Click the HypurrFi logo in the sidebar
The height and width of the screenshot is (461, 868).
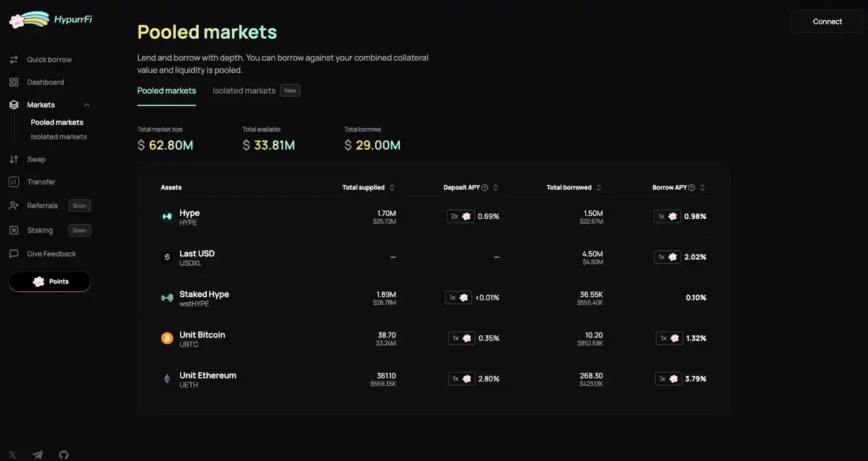click(x=50, y=20)
